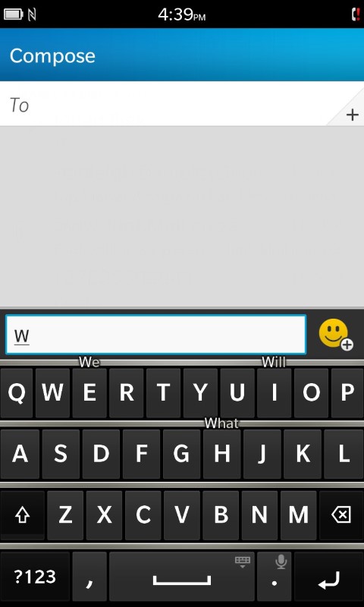The width and height of the screenshot is (364, 607).
Task: Tap the backspace delete key
Action: pyautogui.click(x=341, y=515)
